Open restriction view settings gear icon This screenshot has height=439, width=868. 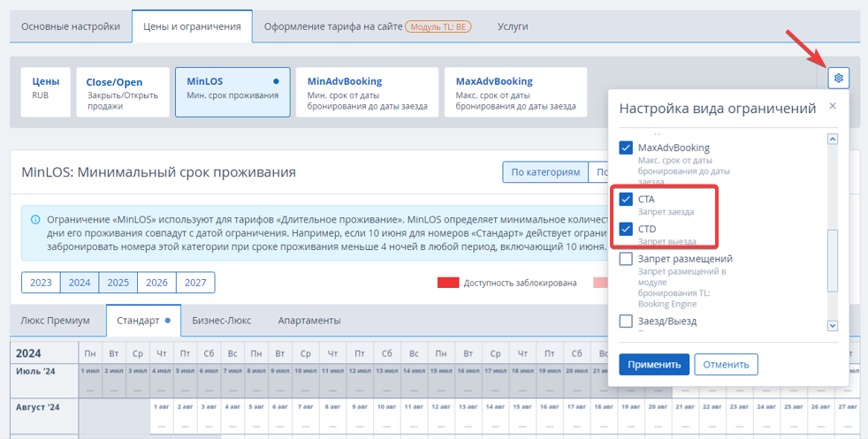839,78
